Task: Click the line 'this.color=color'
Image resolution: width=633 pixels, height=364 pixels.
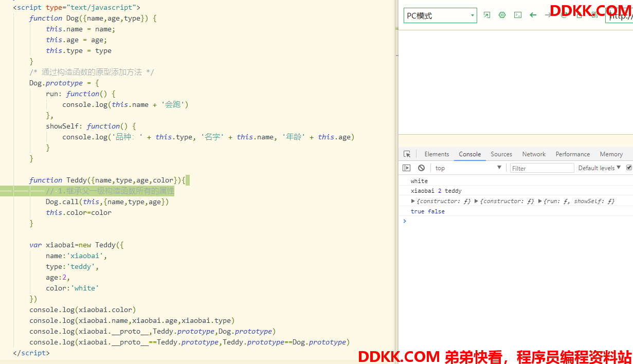Action: (79, 212)
